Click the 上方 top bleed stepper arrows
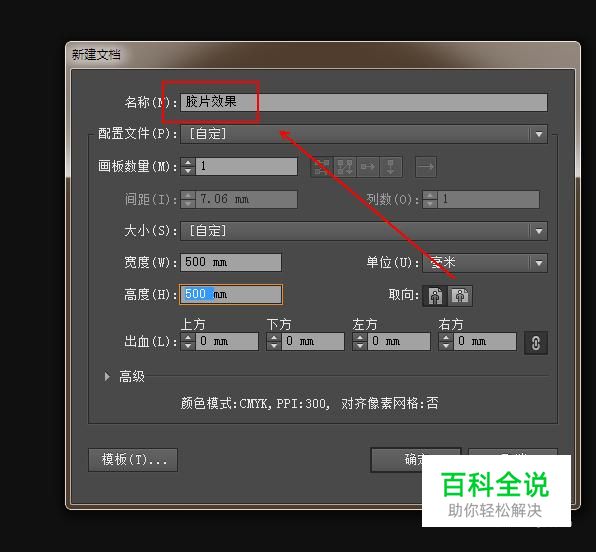 pos(188,341)
